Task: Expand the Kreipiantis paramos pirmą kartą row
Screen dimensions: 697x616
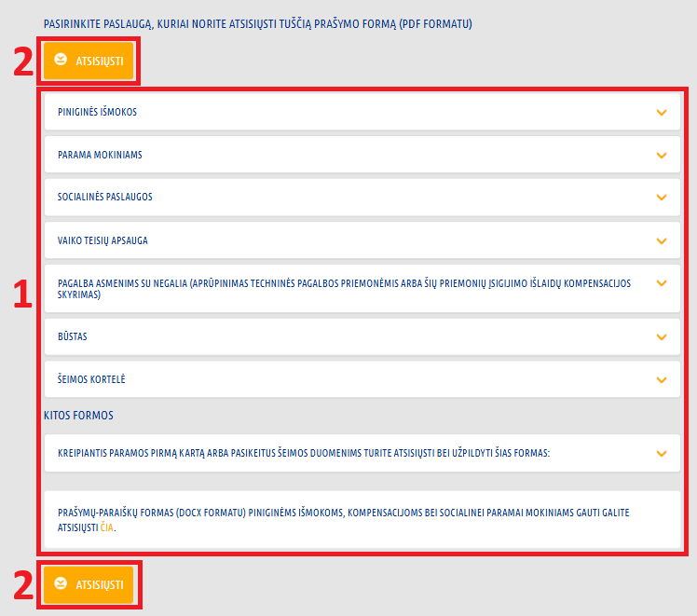Action: coord(362,453)
